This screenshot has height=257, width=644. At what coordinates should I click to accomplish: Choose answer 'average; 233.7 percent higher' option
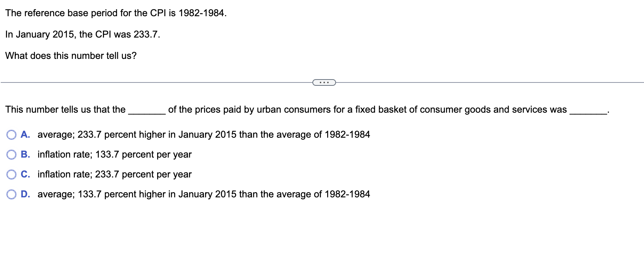coord(204,135)
